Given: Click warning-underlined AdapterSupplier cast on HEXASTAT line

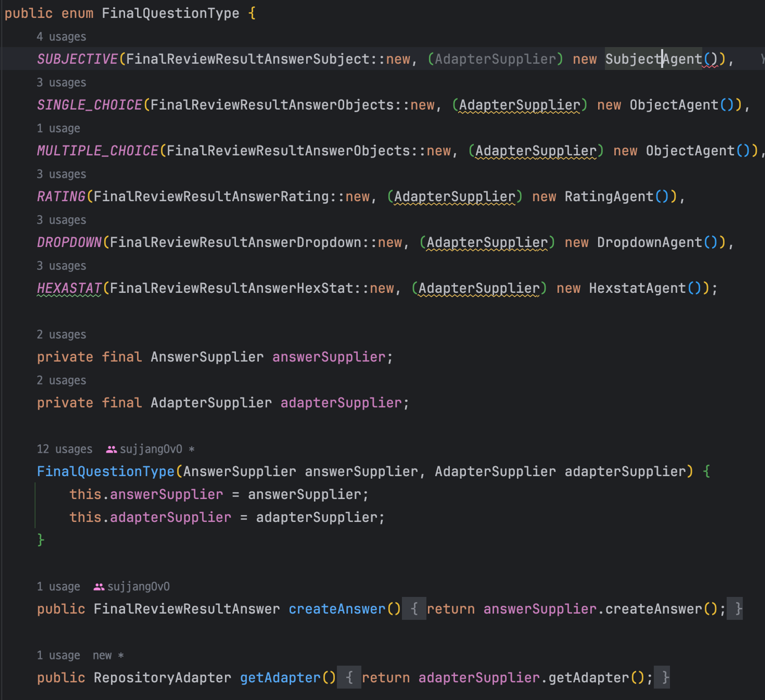Looking at the screenshot, I should 479,288.
